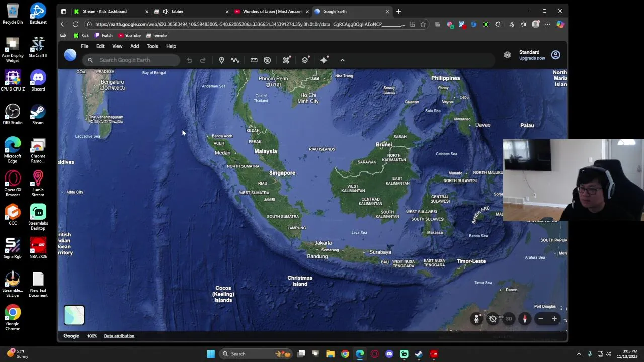Screen dimensions: 644x362
Task: Open the Twitch bookmark
Action: coord(103,36)
